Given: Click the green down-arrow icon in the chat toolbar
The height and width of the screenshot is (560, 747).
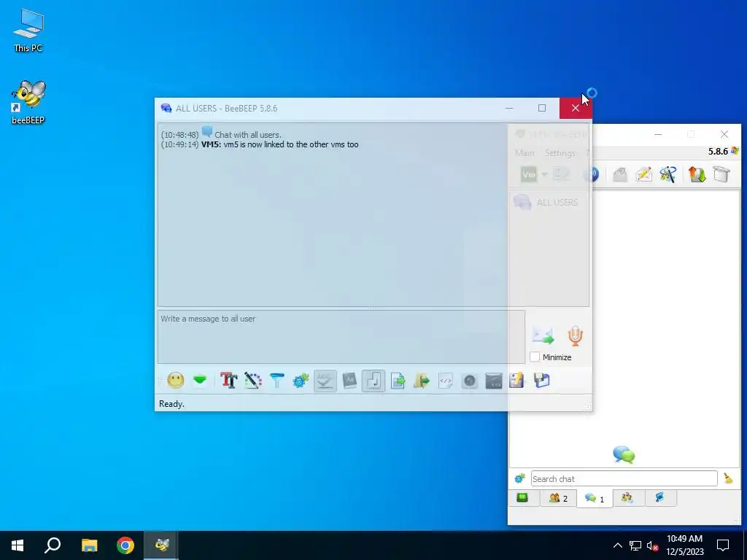Looking at the screenshot, I should click(x=200, y=380).
